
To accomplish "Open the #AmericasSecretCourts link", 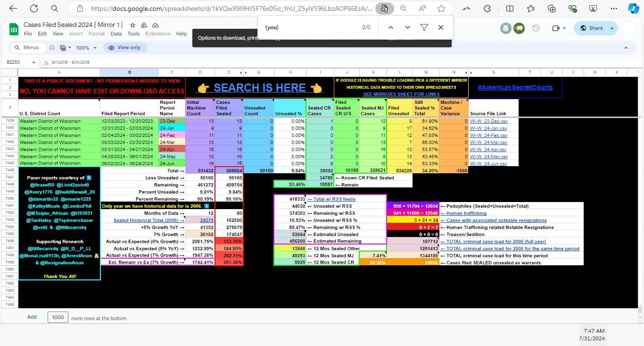I will click(515, 87).
